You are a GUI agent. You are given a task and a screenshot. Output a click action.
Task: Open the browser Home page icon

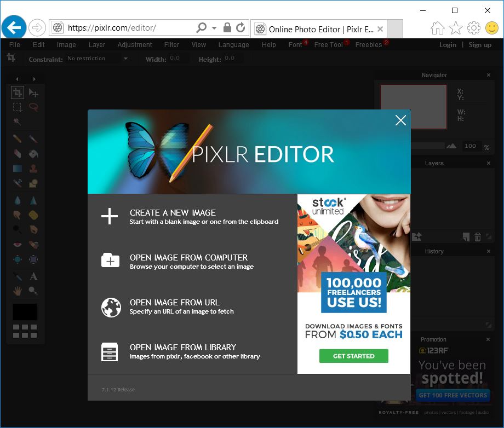tap(438, 28)
